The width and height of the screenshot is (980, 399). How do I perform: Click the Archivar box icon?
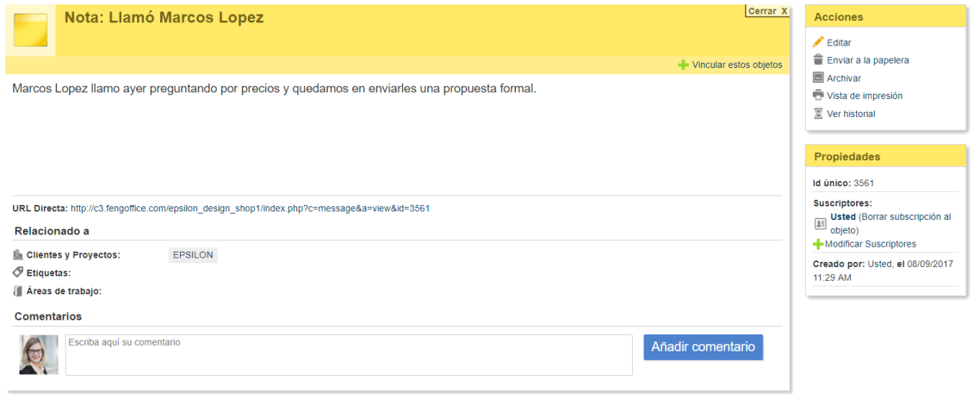pyautogui.click(x=818, y=78)
